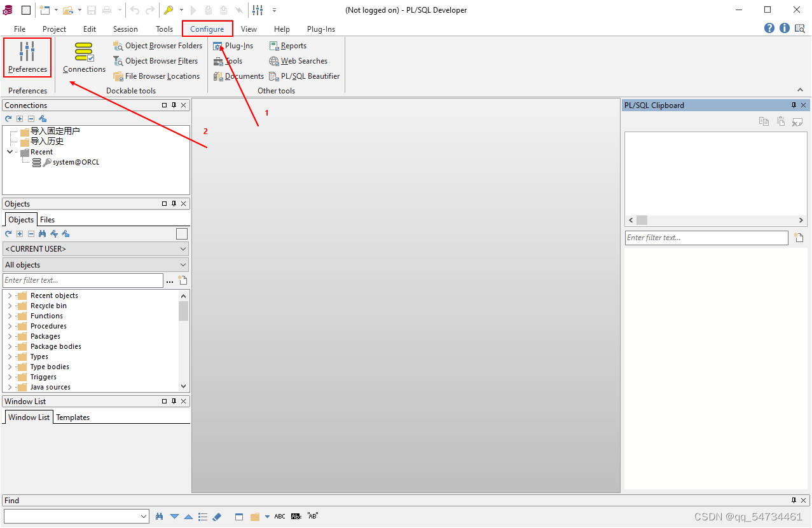Open File Browser Locations
This screenshot has height=528, width=812.
[x=156, y=76]
